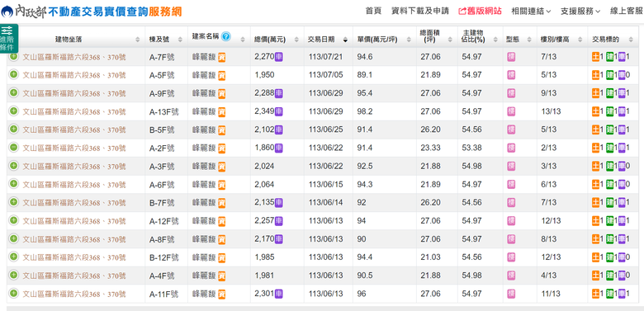This screenshot has width=644, height=311.
Task: Click the pink building type icon in A-6F row
Action: coord(511,185)
